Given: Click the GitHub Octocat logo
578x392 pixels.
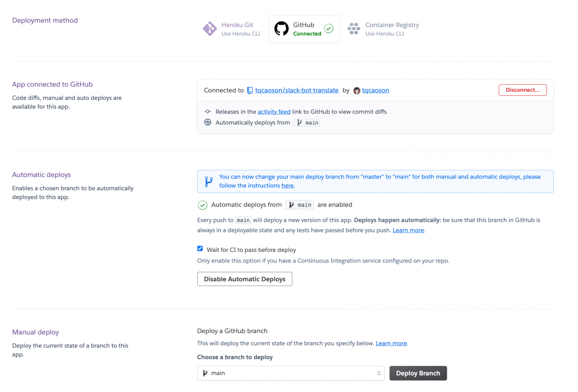Looking at the screenshot, I should click(281, 29).
